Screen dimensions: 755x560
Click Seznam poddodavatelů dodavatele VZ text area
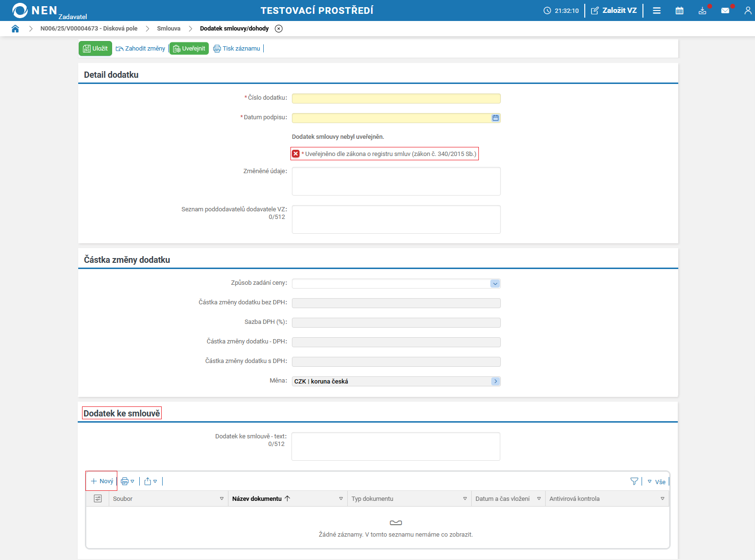pos(396,219)
